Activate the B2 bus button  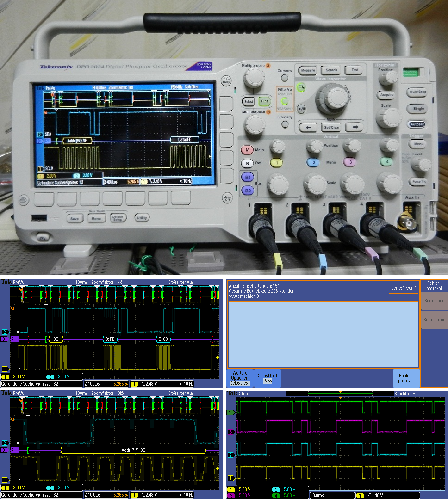(248, 191)
